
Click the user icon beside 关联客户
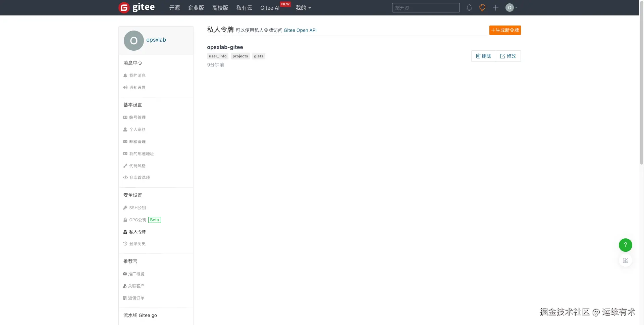[x=125, y=286]
